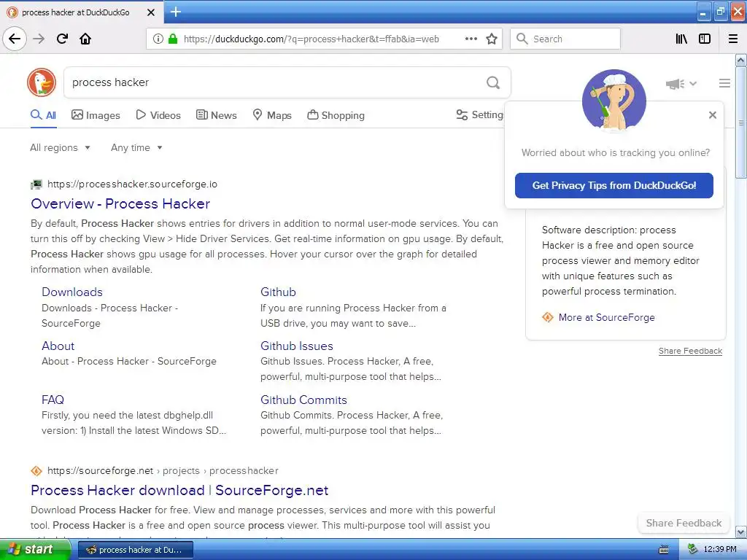Switch to the Maps tab

(271, 115)
